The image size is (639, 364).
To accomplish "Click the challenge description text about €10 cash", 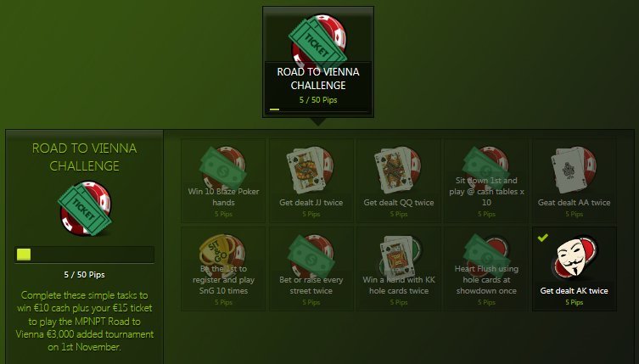I will point(85,321).
